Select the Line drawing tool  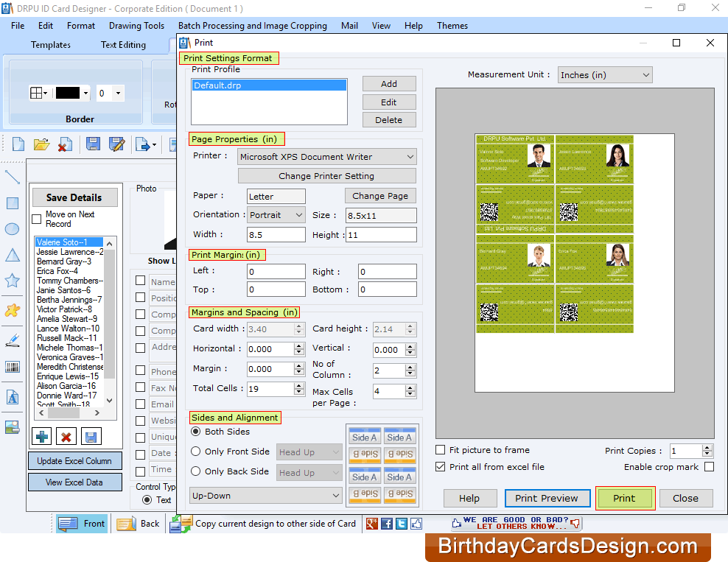(12, 178)
